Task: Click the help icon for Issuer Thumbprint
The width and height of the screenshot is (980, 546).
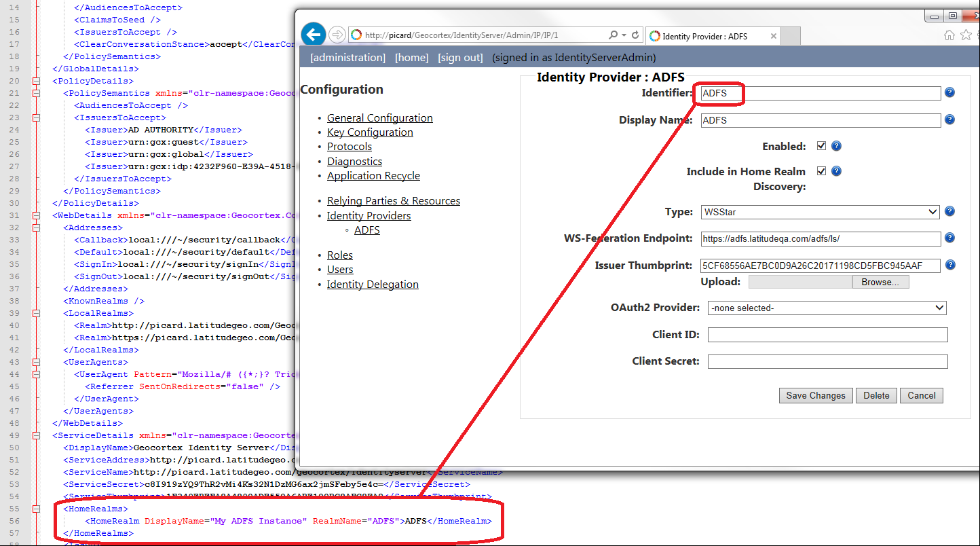Action: [x=950, y=265]
